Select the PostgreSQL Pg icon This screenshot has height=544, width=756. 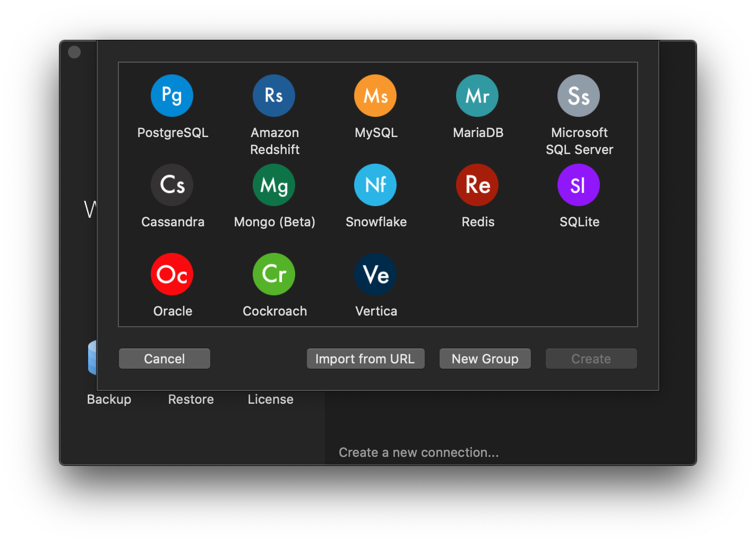172,96
